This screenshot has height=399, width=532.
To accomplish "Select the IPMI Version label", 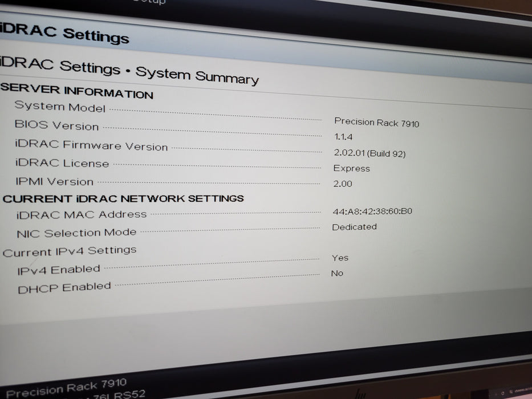I will click(55, 181).
